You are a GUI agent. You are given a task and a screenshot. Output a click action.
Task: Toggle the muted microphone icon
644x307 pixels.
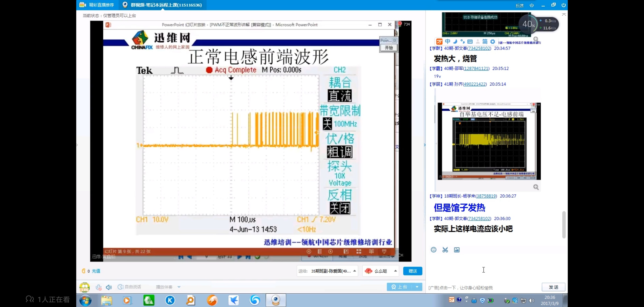pyautogui.click(x=99, y=287)
